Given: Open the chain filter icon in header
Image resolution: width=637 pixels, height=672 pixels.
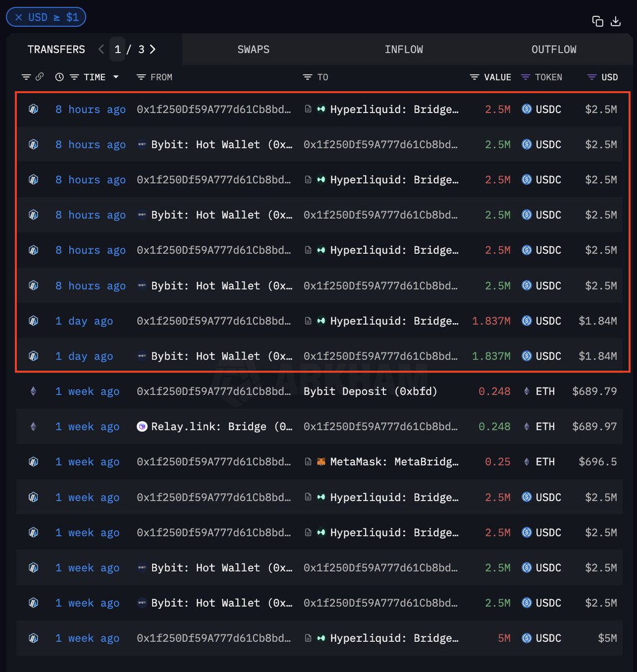Looking at the screenshot, I should click(26, 77).
